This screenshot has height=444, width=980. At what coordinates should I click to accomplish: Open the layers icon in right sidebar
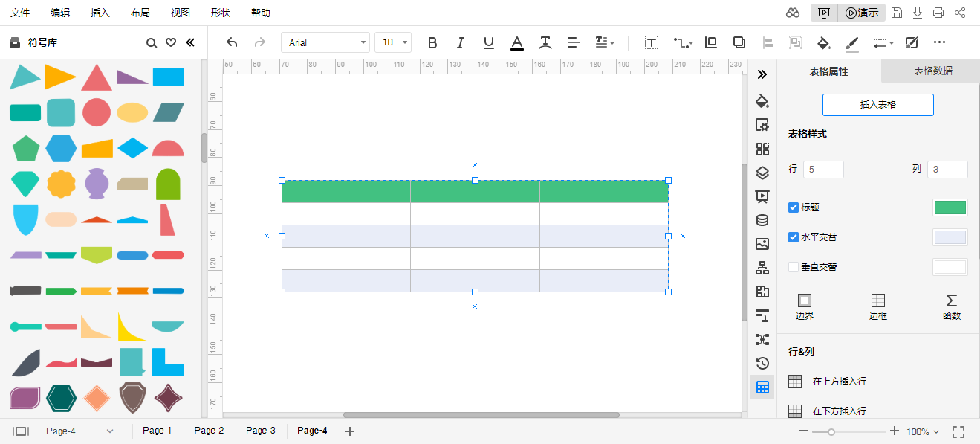pyautogui.click(x=762, y=173)
